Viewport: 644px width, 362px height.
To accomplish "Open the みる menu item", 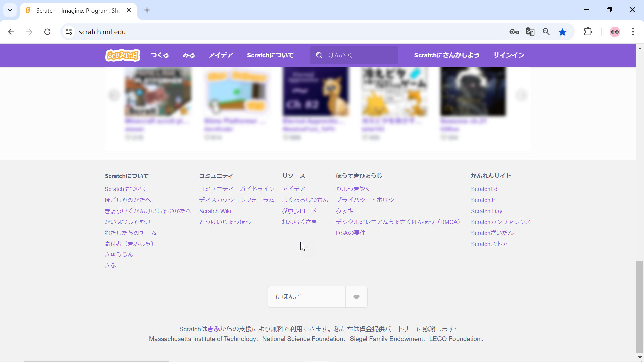I will point(189,55).
